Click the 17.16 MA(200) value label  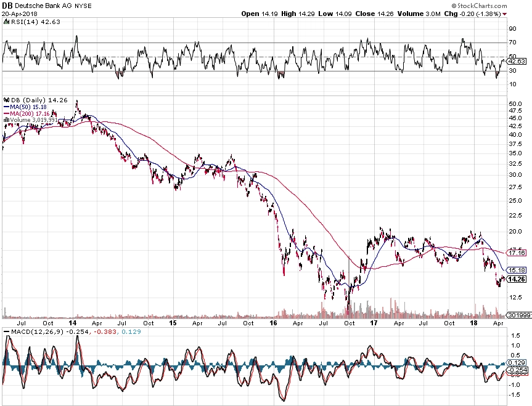(517, 253)
